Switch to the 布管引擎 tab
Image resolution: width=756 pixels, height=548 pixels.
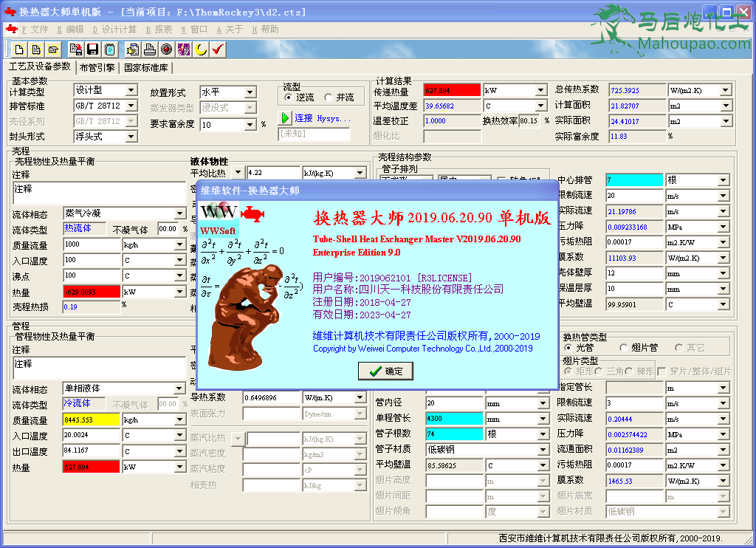coord(97,67)
